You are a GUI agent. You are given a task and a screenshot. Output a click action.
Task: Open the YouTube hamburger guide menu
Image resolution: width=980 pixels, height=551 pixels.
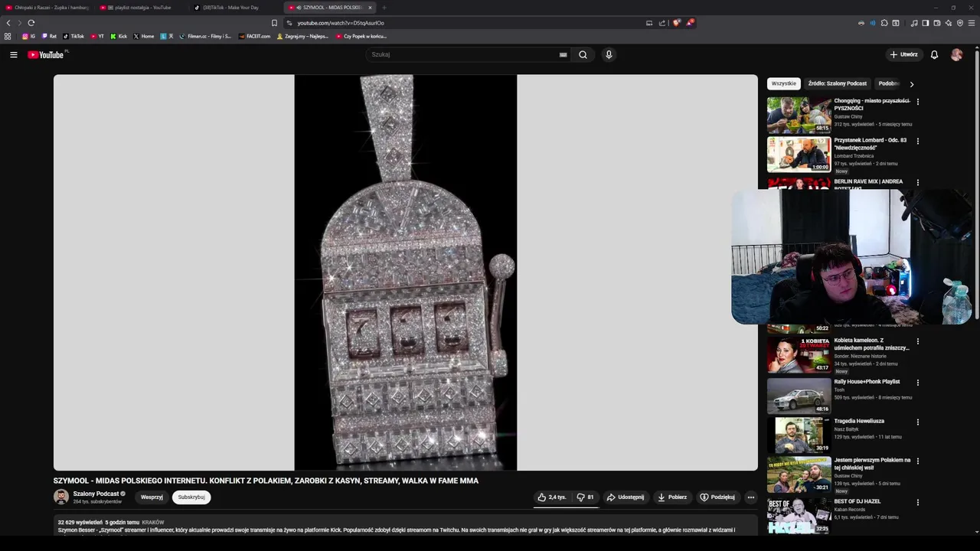[13, 54]
